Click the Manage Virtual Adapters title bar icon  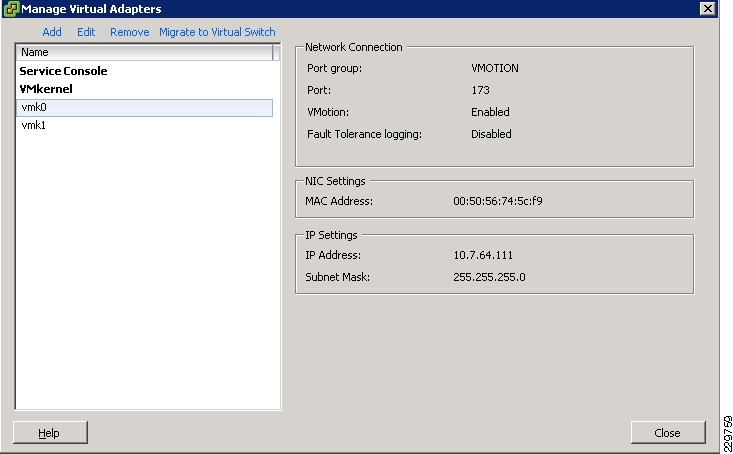coord(11,9)
